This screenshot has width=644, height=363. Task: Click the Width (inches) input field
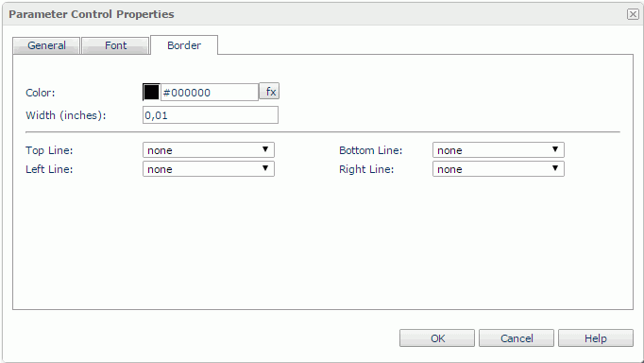[211, 115]
